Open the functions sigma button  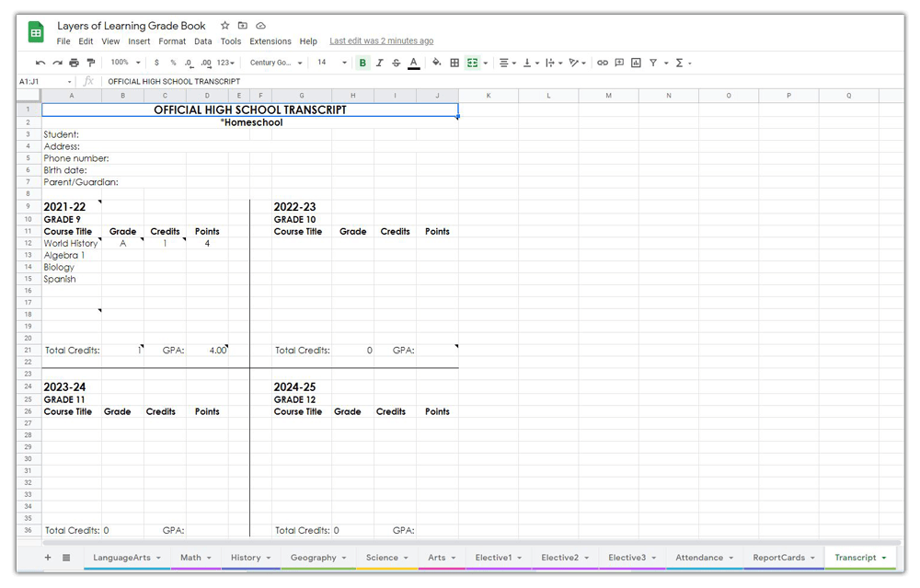pyautogui.click(x=680, y=63)
